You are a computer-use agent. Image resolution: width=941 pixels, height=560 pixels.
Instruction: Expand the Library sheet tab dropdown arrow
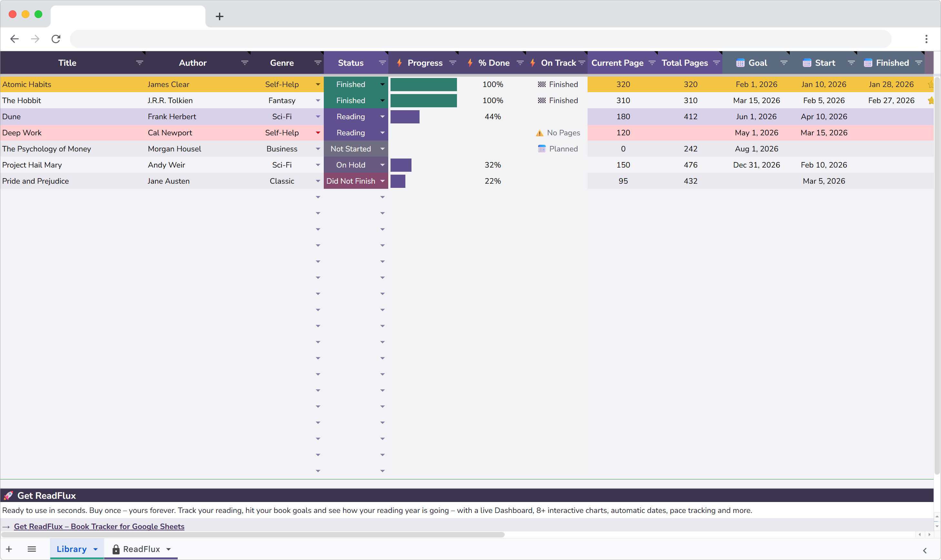(x=95, y=549)
